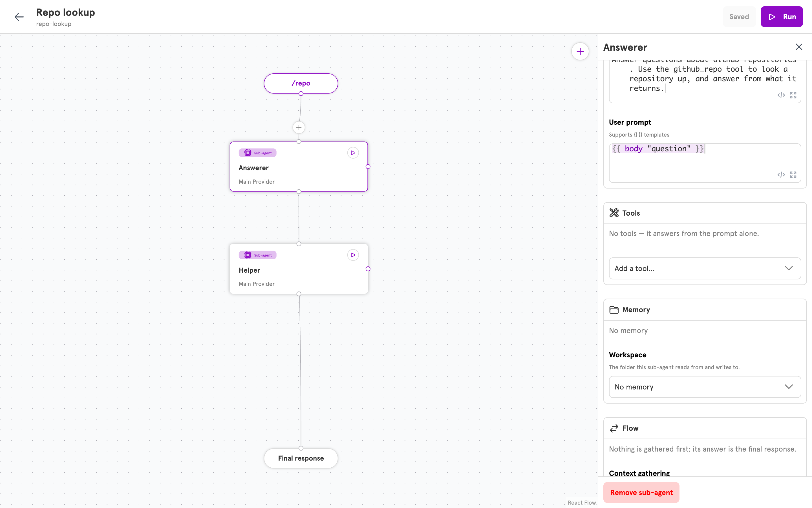Click the Memory section header

click(x=705, y=310)
